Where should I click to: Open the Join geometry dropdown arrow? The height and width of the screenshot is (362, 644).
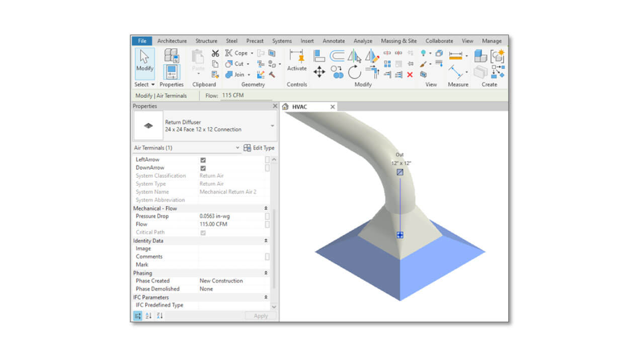pos(249,74)
